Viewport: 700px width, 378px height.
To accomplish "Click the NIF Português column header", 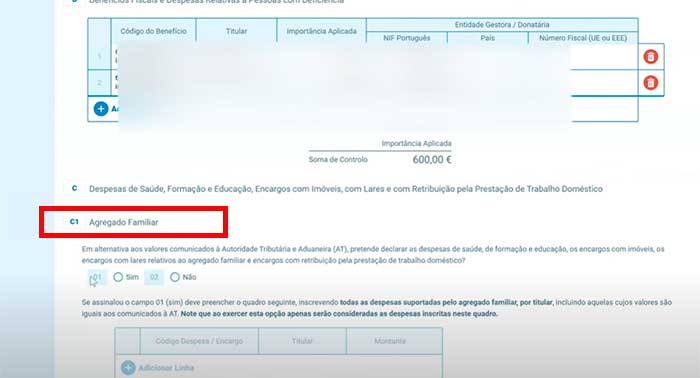I will pyautogui.click(x=407, y=38).
